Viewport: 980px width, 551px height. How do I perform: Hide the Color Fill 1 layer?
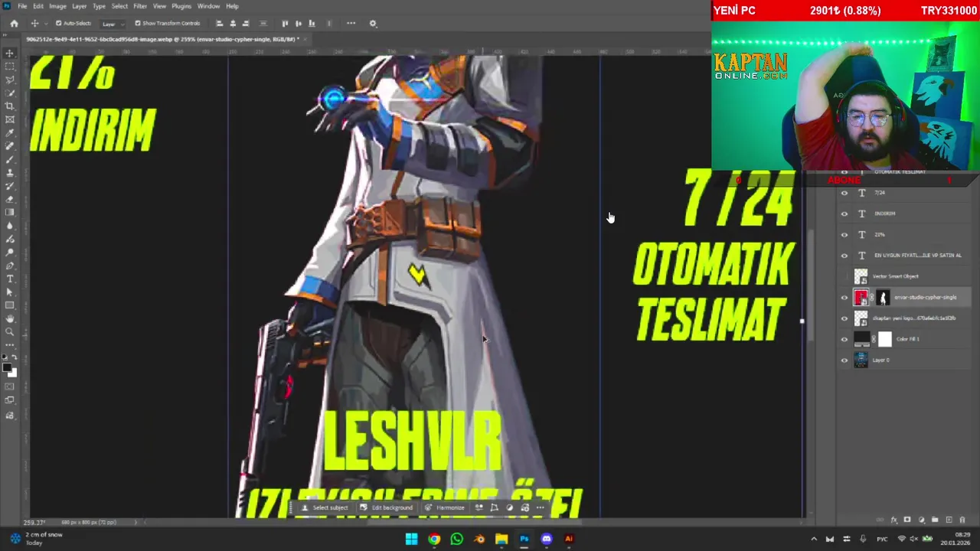point(844,339)
